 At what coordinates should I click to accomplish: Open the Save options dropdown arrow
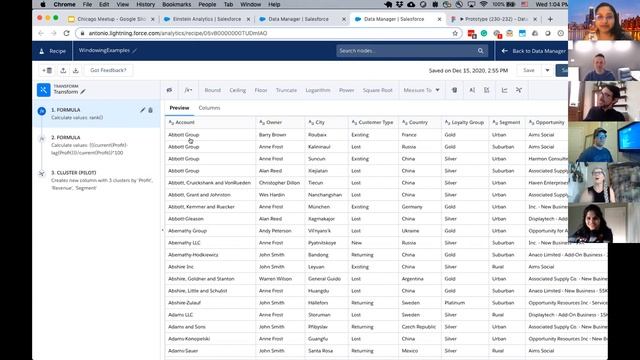click(547, 70)
